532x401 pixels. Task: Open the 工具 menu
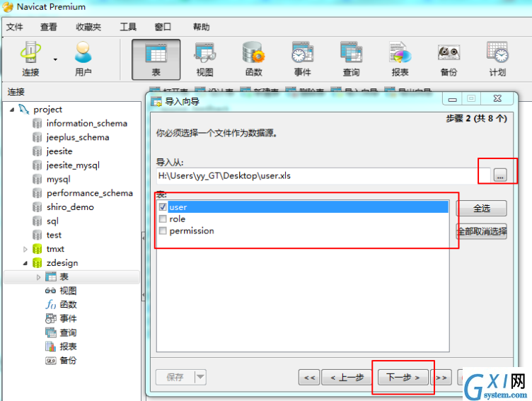coord(128,27)
